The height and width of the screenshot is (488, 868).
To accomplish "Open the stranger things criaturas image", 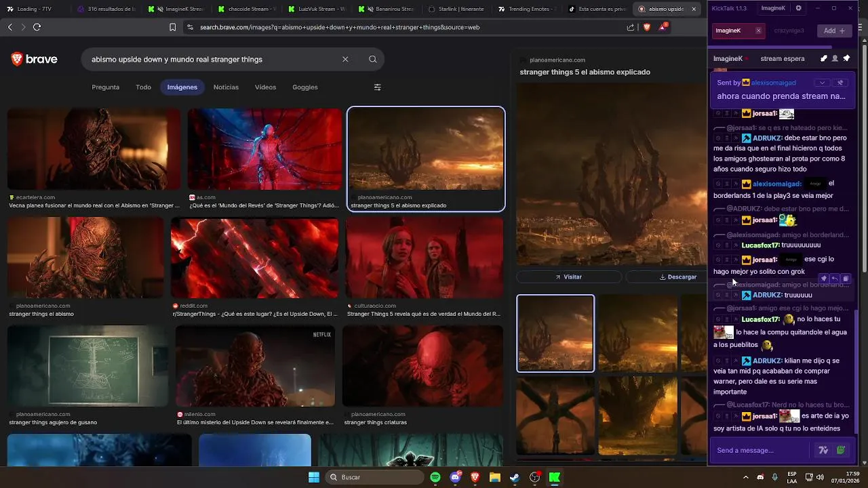I will pyautogui.click(x=423, y=366).
